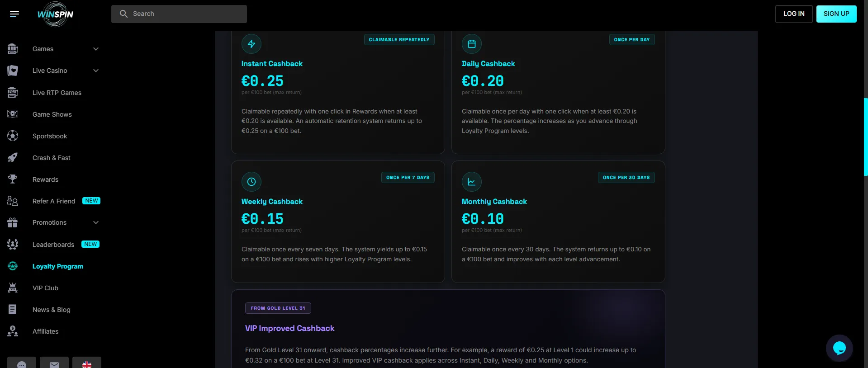Screen dimensions: 868x368
Task: Click the ONCE PER DAY badge
Action: point(632,40)
